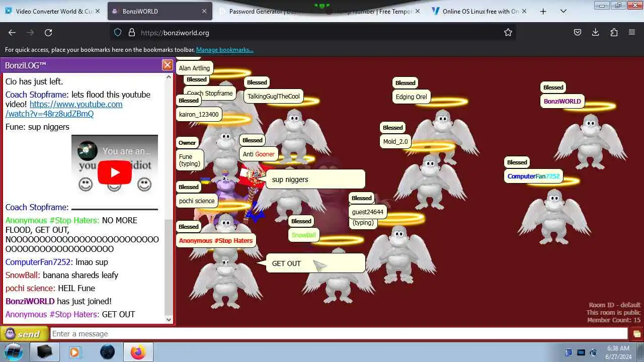Image resolution: width=644 pixels, height=362 pixels.
Task: Open the Firefox downloads panel
Action: click(x=595, y=32)
